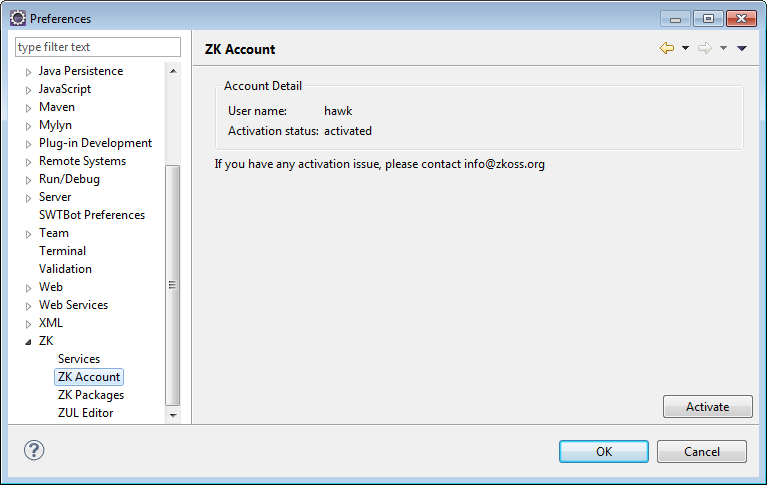The height and width of the screenshot is (485, 767).
Task: Open the Services item under ZK
Action: (x=79, y=359)
